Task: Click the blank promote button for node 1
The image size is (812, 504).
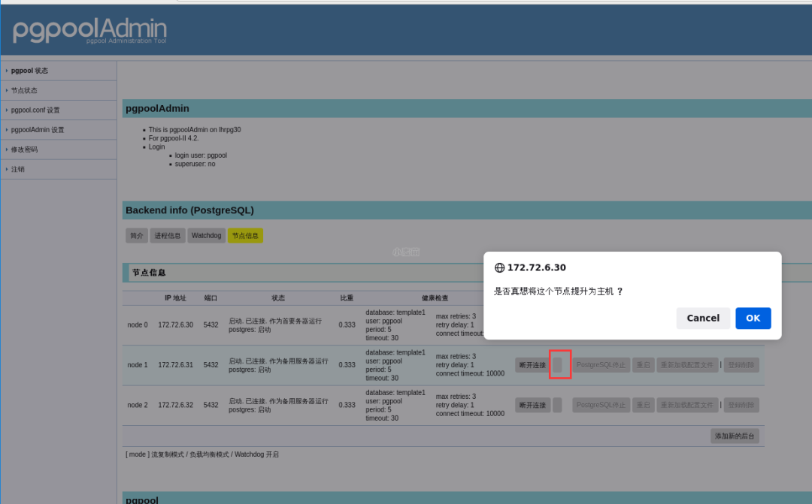Action: pyautogui.click(x=557, y=365)
